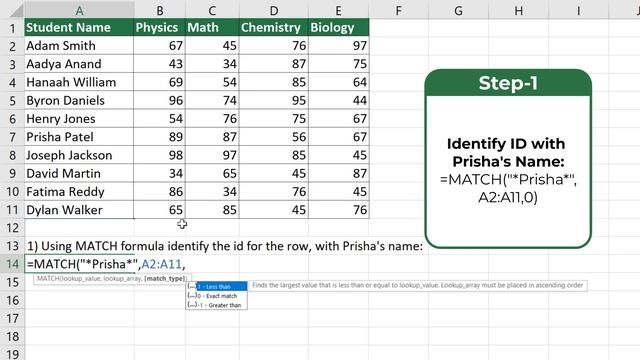Select row 14 header
This screenshot has height=360, width=640.
coord(12,264)
